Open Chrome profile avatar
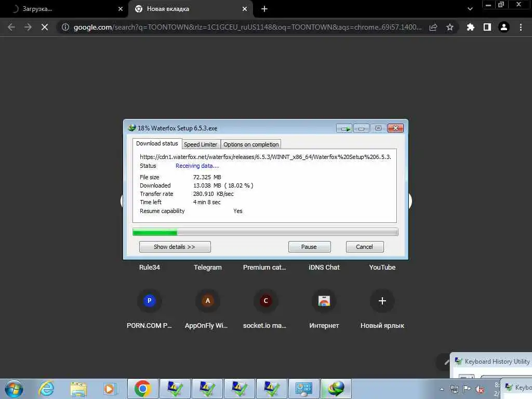This screenshot has width=532, height=399. (504, 27)
